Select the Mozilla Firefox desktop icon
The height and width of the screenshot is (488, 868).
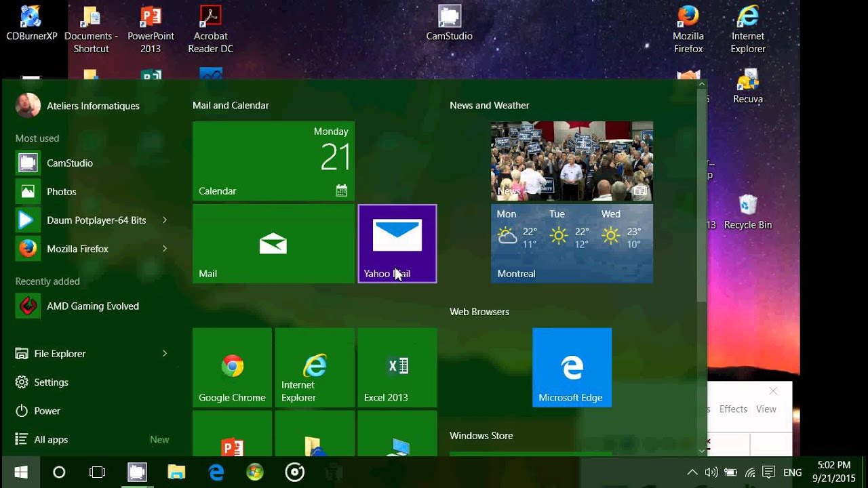(688, 30)
